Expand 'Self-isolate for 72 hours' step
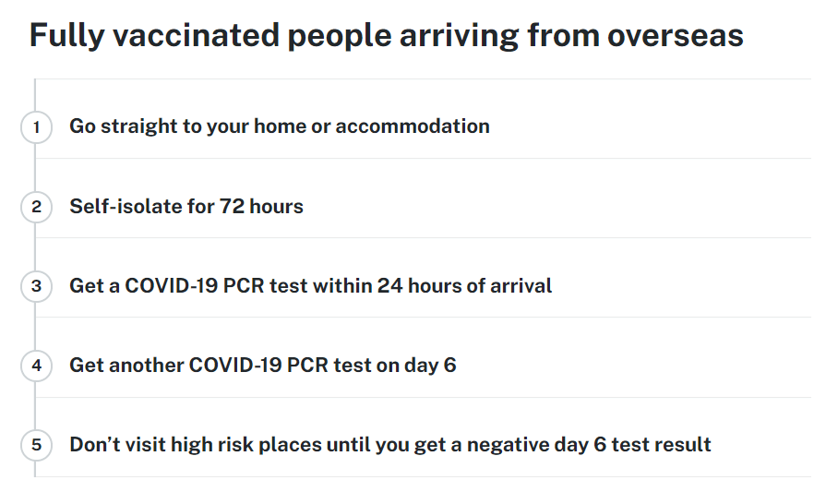The width and height of the screenshot is (826, 504). pyautogui.click(x=423, y=206)
